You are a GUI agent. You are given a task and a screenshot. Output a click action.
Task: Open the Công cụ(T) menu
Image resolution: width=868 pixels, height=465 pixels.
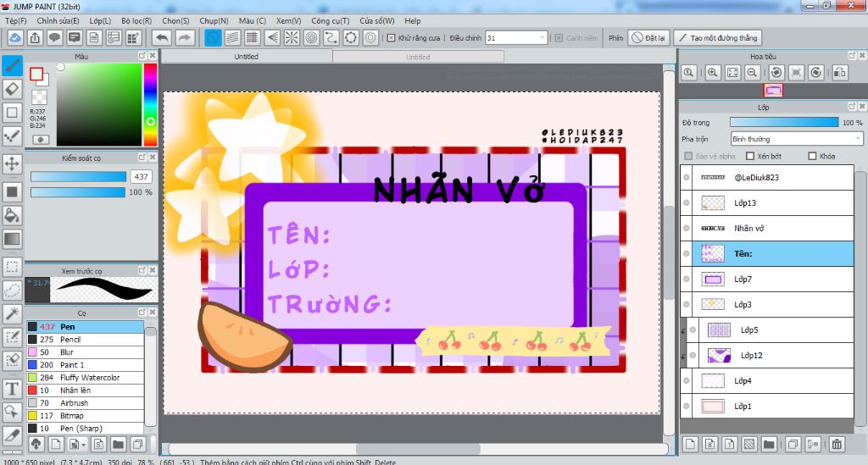click(330, 20)
